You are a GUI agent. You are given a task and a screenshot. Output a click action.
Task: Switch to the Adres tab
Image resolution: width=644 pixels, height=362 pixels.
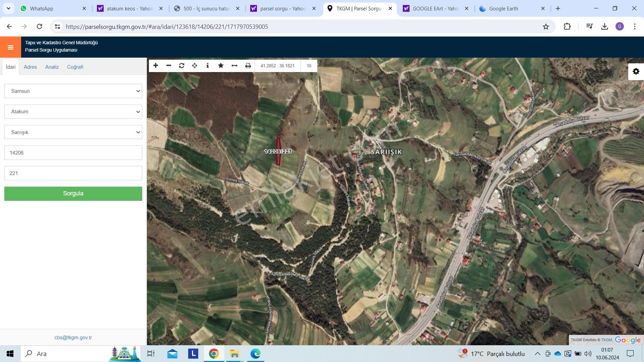pyautogui.click(x=30, y=67)
